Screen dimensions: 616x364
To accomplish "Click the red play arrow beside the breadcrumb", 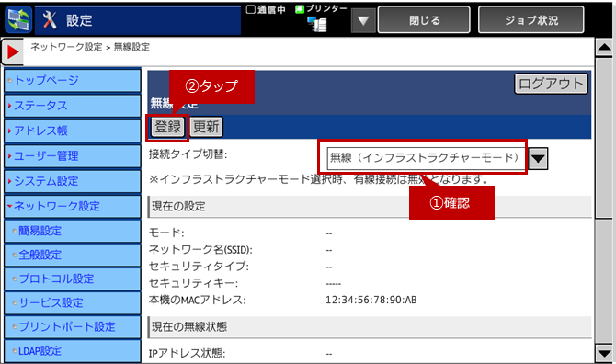I will (13, 51).
